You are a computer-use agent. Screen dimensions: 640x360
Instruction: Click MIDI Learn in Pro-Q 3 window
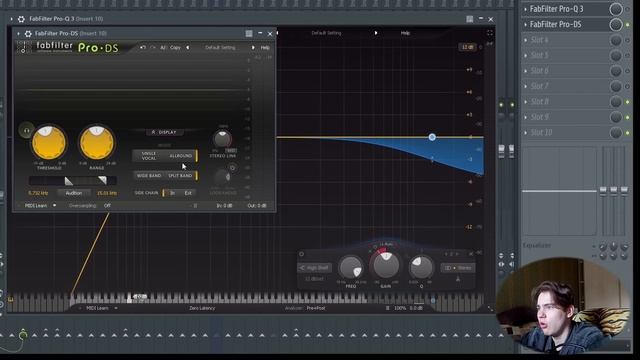[97, 308]
